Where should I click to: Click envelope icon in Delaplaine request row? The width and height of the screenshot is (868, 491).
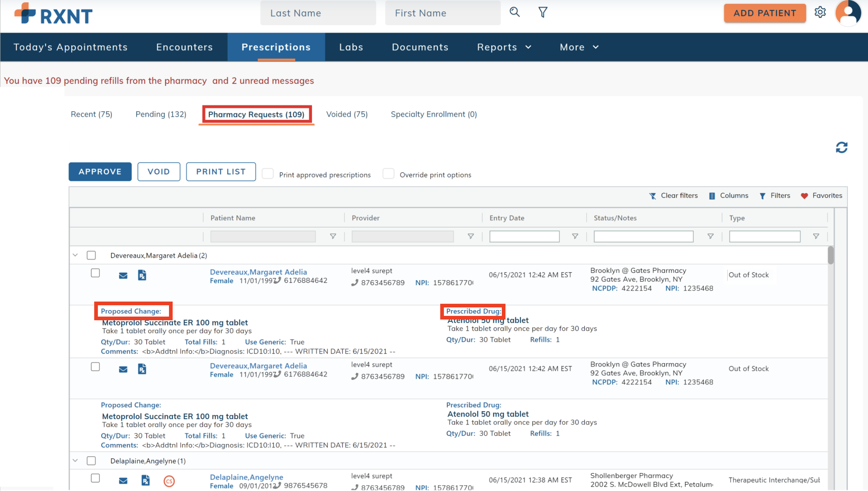click(123, 481)
